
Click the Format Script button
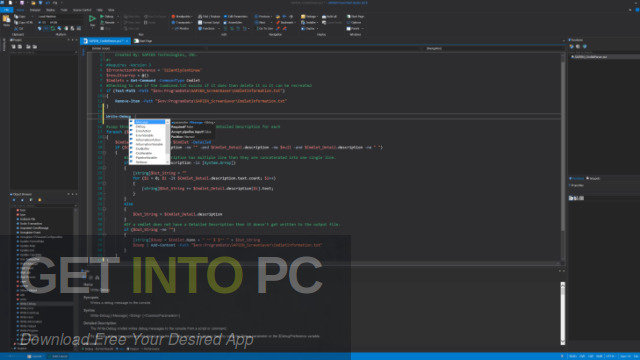[209, 22]
